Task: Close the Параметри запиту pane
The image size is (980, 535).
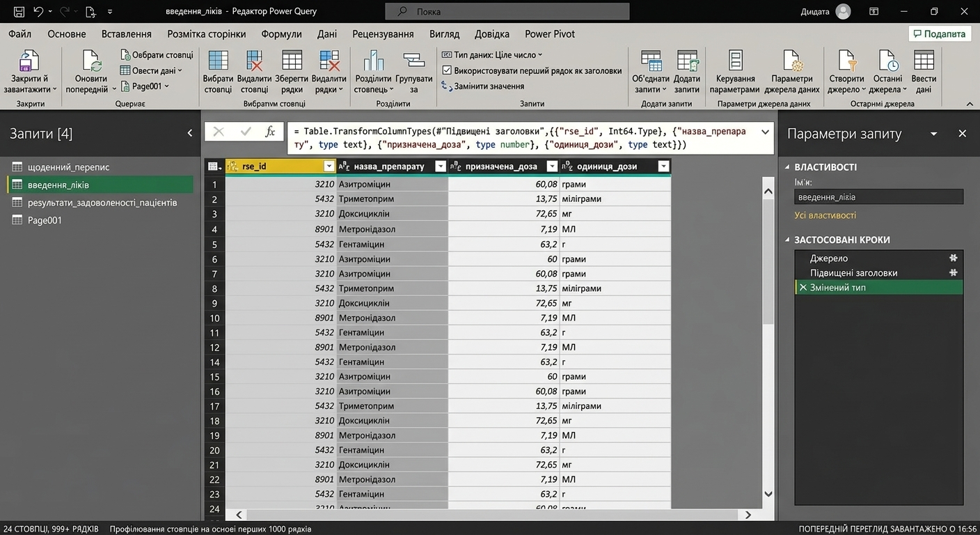Action: click(962, 133)
